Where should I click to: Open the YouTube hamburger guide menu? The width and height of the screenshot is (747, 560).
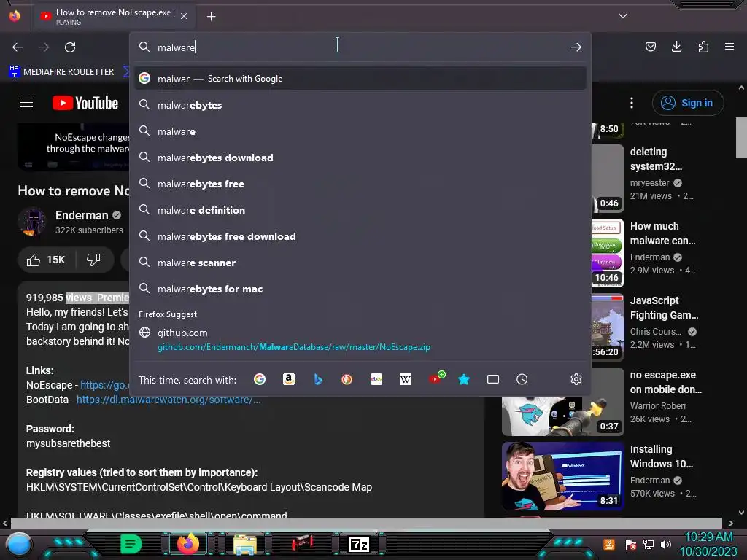[x=26, y=102]
